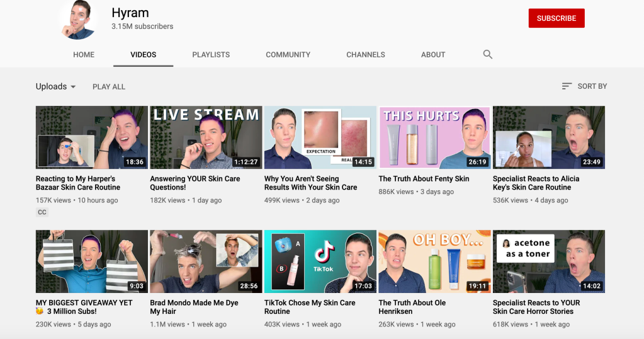The width and height of the screenshot is (644, 339).
Task: Click the Play All button
Action: (x=109, y=87)
